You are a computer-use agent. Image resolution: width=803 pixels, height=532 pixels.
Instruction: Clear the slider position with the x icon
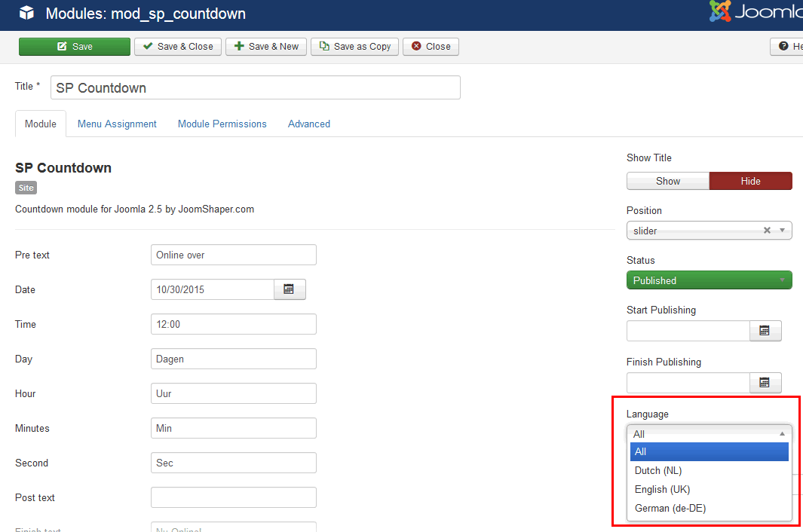[x=767, y=231]
